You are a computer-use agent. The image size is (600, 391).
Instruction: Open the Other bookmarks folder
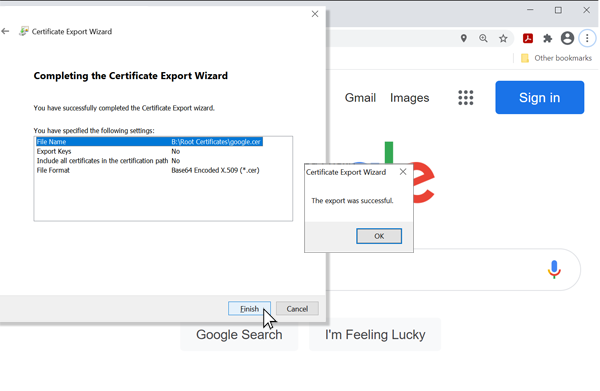click(x=556, y=58)
